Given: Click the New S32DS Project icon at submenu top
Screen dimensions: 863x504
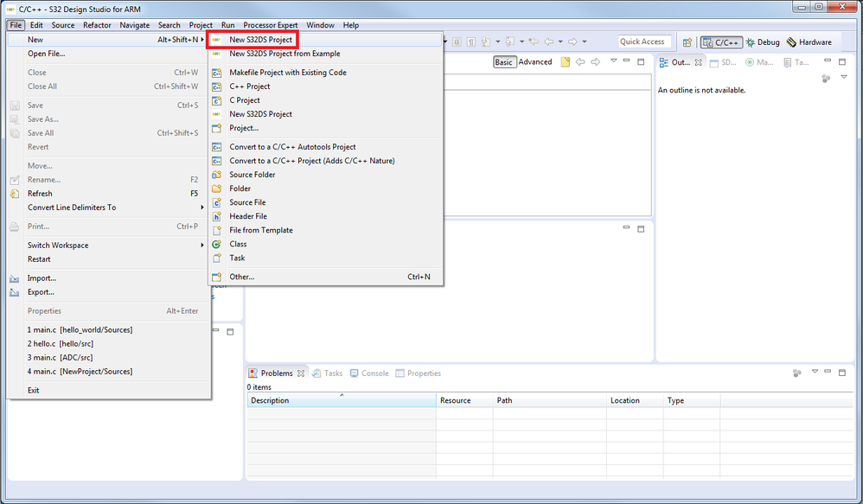Looking at the screenshot, I should click(x=217, y=40).
